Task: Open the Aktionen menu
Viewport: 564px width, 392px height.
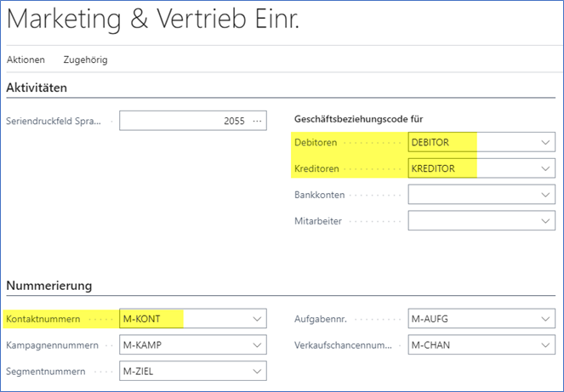Action: 26,60
